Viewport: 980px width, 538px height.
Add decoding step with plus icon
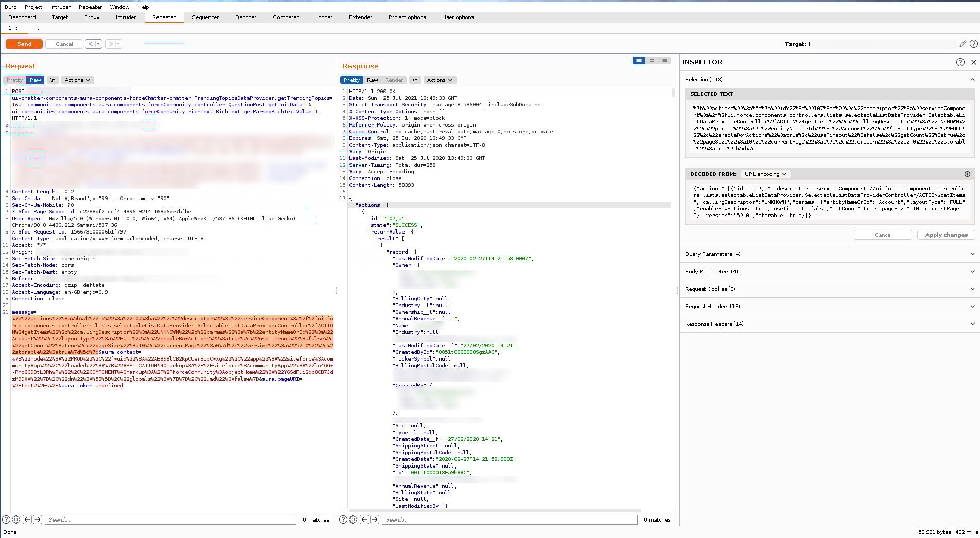pyautogui.click(x=967, y=174)
